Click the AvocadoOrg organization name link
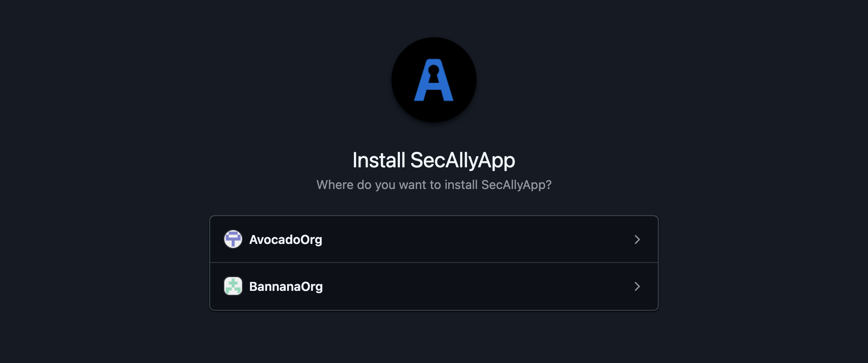The height and width of the screenshot is (363, 868). (286, 239)
